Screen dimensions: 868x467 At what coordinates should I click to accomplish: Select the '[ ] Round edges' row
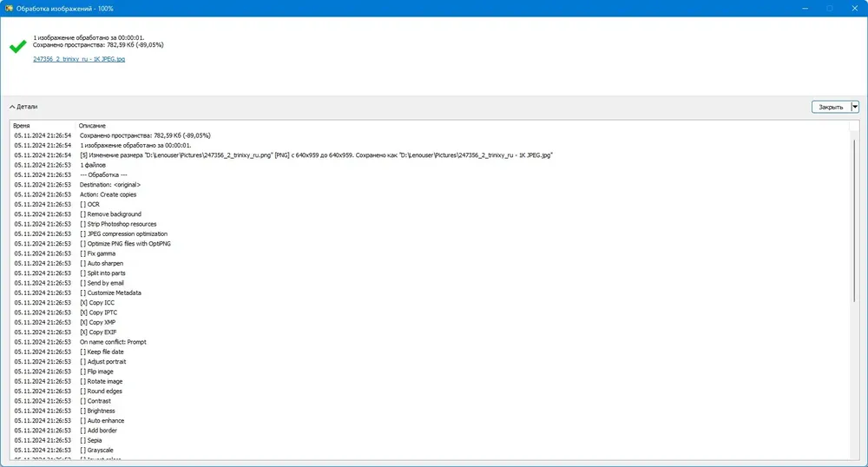pos(430,391)
